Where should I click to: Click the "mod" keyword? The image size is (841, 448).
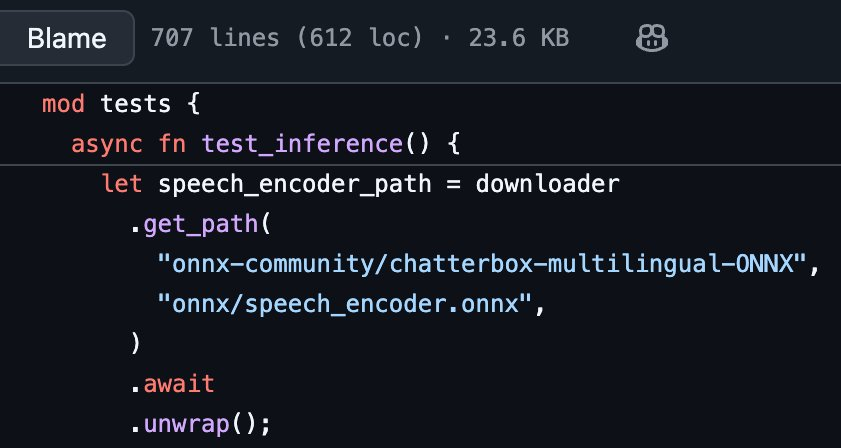tap(63, 104)
